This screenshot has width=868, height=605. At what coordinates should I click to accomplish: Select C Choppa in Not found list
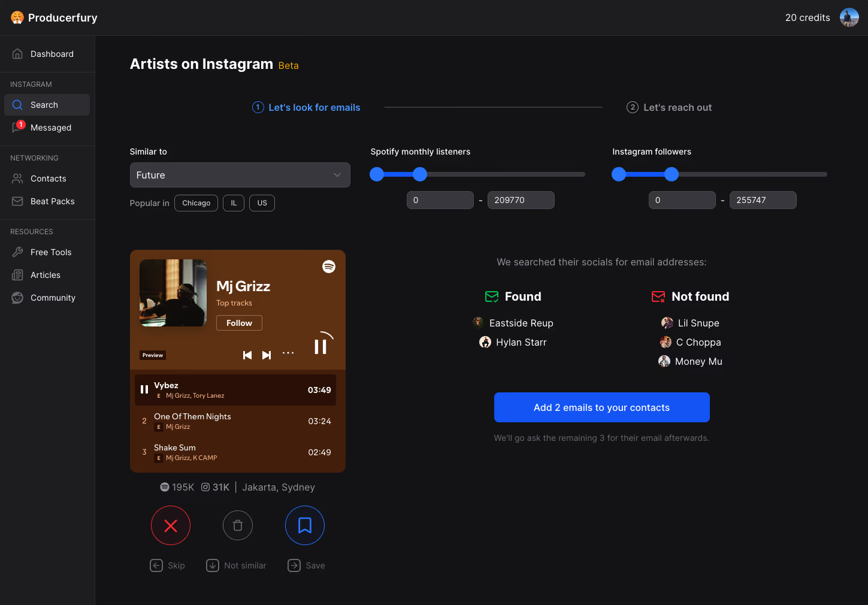pos(691,342)
